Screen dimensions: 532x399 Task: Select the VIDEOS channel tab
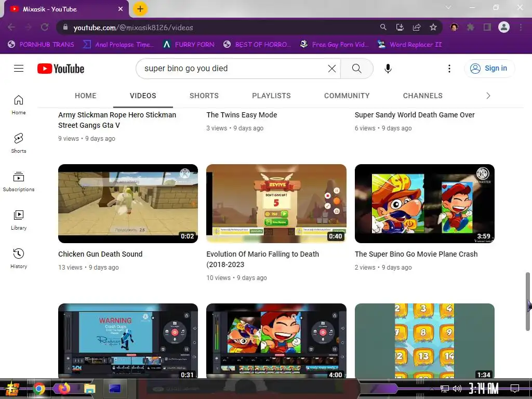(143, 96)
